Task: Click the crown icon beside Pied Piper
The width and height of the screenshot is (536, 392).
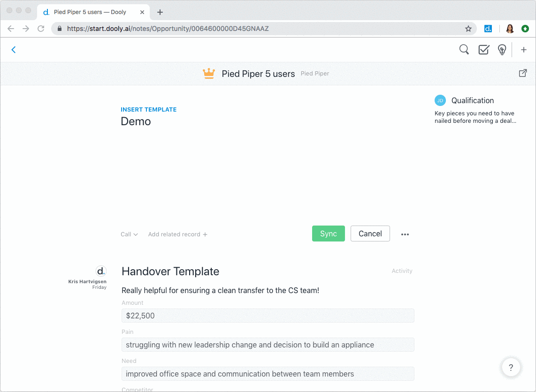Action: [208, 74]
